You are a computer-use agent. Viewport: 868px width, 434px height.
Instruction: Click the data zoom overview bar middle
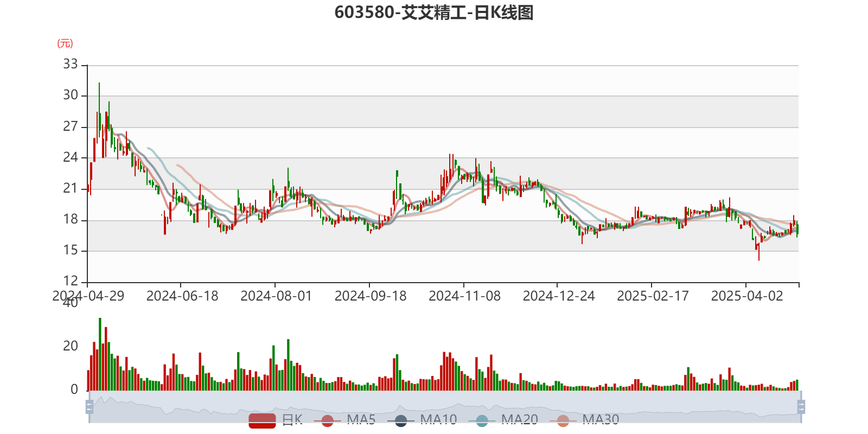click(445, 406)
